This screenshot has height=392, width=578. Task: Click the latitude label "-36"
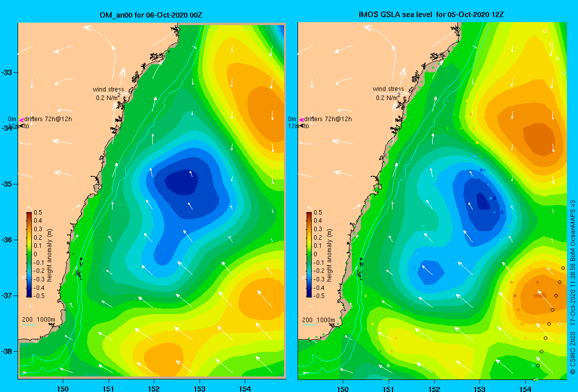tap(7, 240)
